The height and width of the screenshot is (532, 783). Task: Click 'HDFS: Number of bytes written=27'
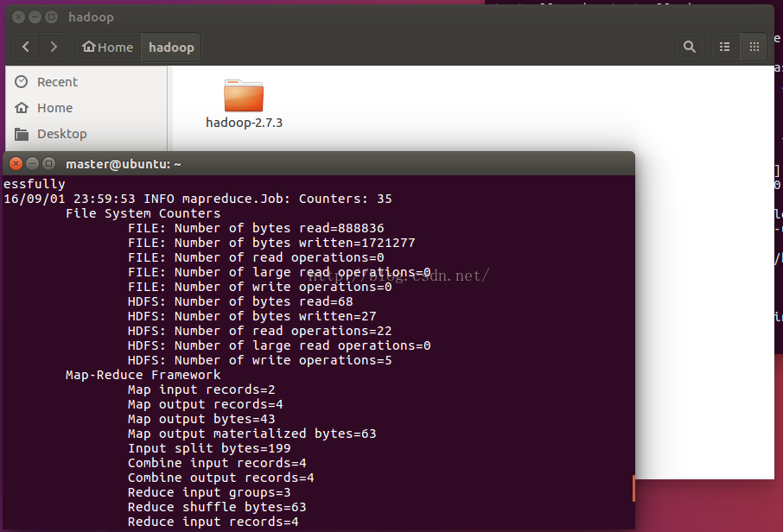pyautogui.click(x=252, y=316)
